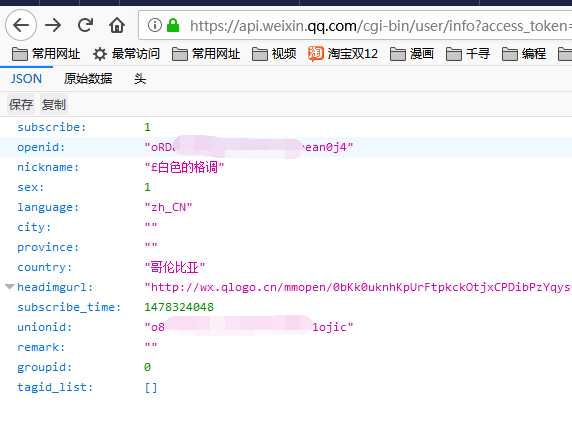This screenshot has height=421, width=572.
Task: Open the 漫画 bookmark folder
Action: [412, 54]
